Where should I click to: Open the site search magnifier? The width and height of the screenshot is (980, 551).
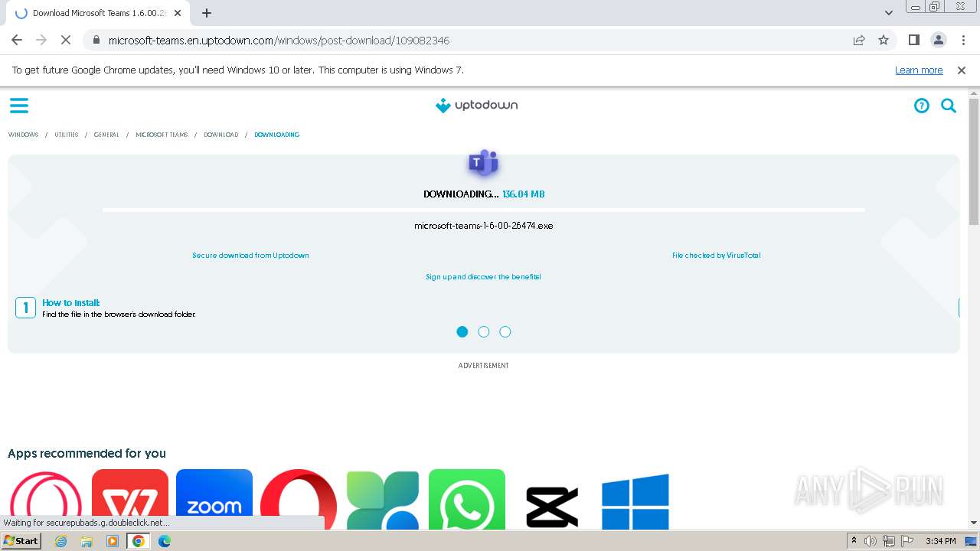[x=949, y=106]
